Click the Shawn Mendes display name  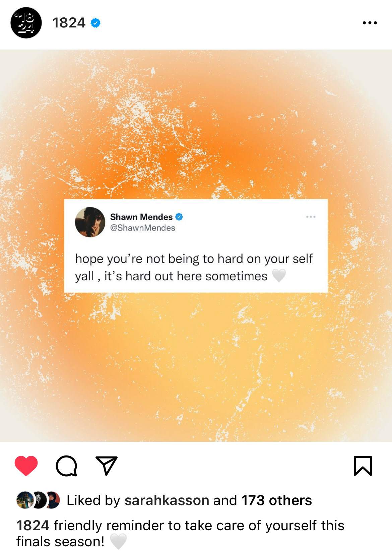141,217
